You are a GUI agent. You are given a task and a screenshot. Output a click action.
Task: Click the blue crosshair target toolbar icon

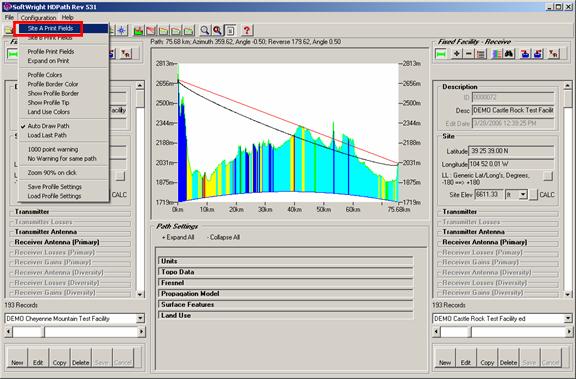pos(122,30)
